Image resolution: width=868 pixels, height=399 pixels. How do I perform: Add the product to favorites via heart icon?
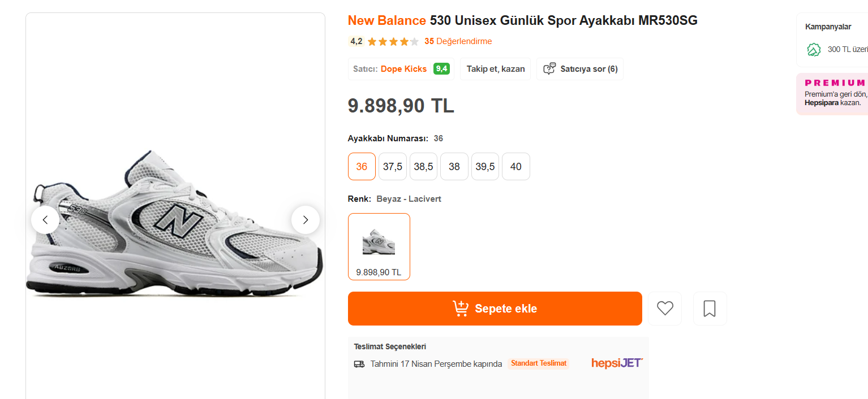click(x=665, y=309)
